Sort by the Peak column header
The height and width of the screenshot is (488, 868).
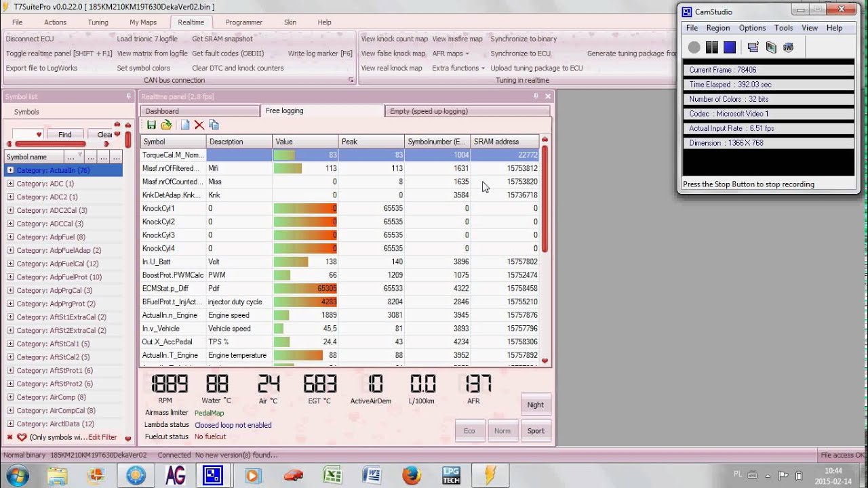(x=371, y=142)
